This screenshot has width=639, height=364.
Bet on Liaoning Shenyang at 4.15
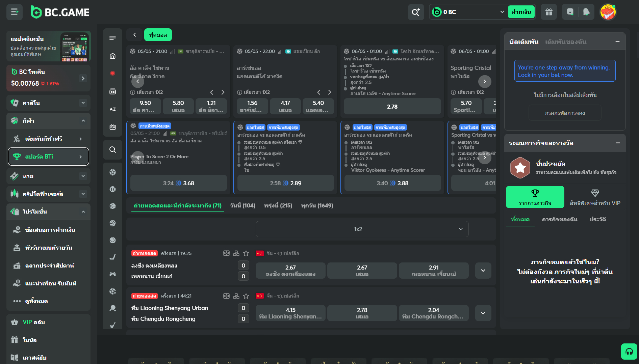pyautogui.click(x=290, y=313)
